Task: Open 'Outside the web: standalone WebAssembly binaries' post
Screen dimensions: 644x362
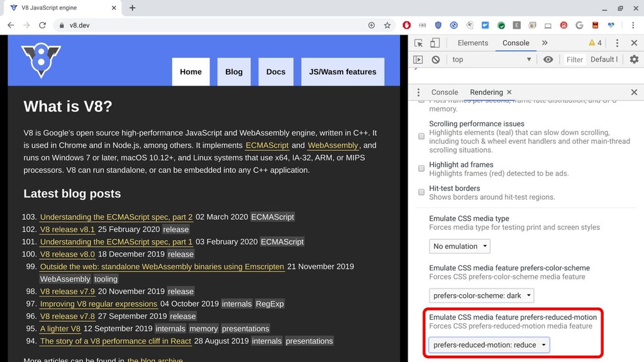Action: tap(162, 266)
